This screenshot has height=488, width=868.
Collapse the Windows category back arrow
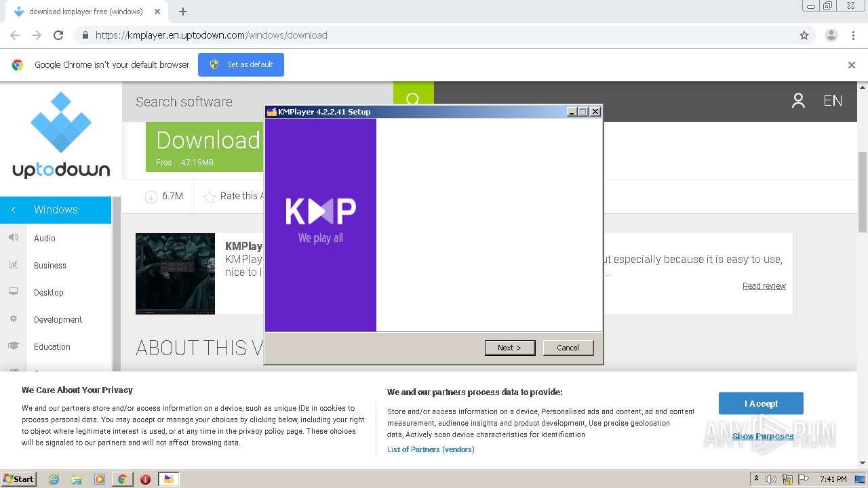pos(13,210)
